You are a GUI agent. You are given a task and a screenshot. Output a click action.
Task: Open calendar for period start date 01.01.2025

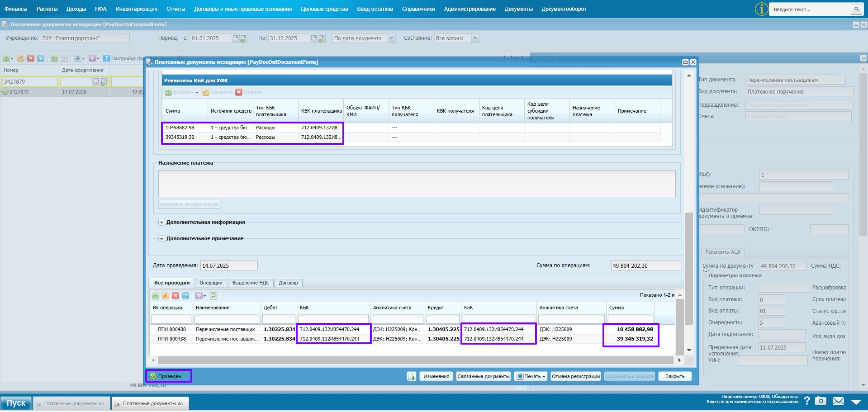(236, 38)
